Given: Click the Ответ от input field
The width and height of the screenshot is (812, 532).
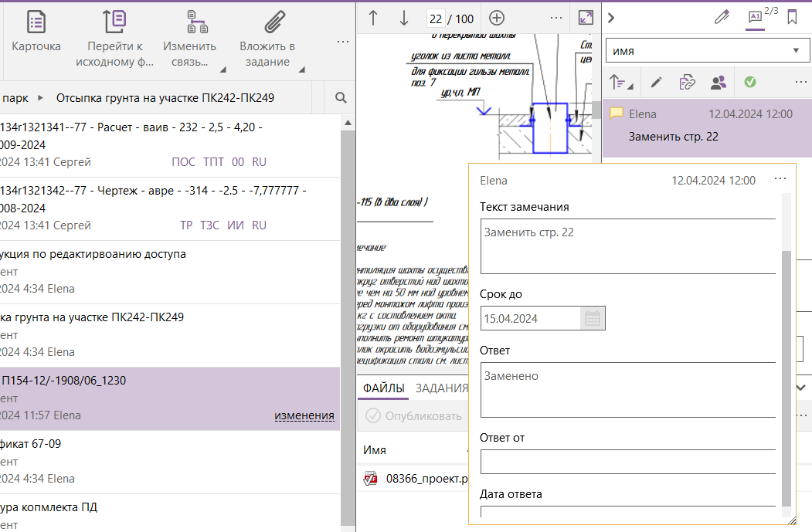Looking at the screenshot, I should tap(627, 462).
